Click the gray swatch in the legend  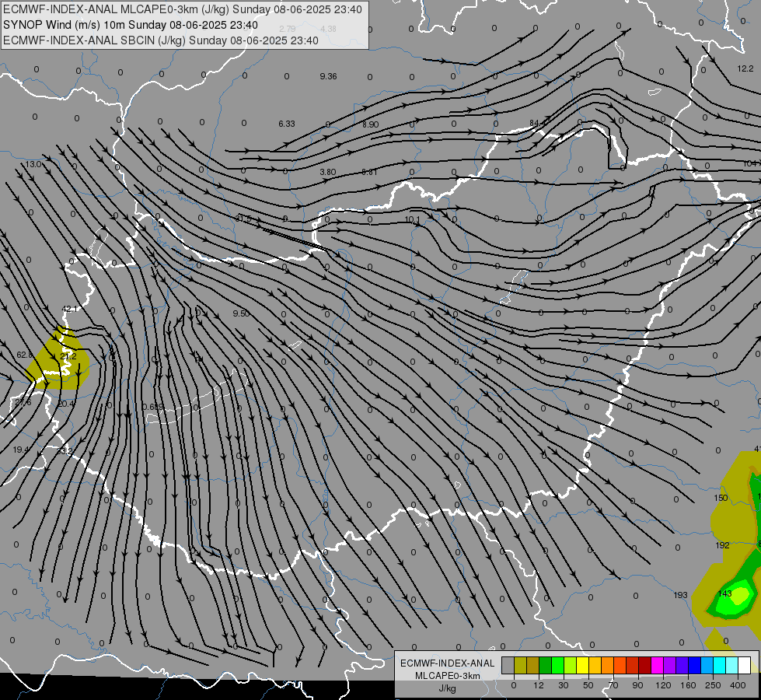(508, 666)
